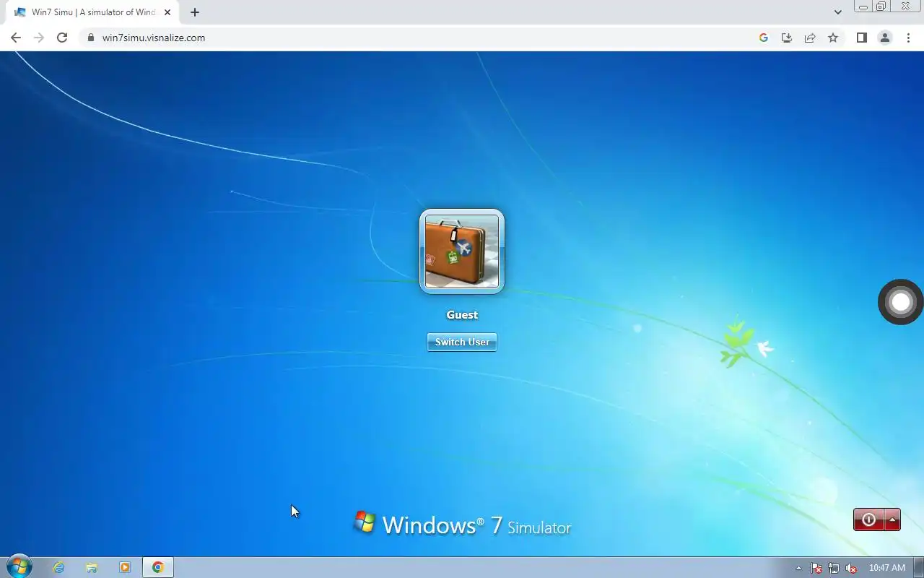This screenshot has width=924, height=578.
Task: Click the Switch User button
Action: tap(462, 342)
